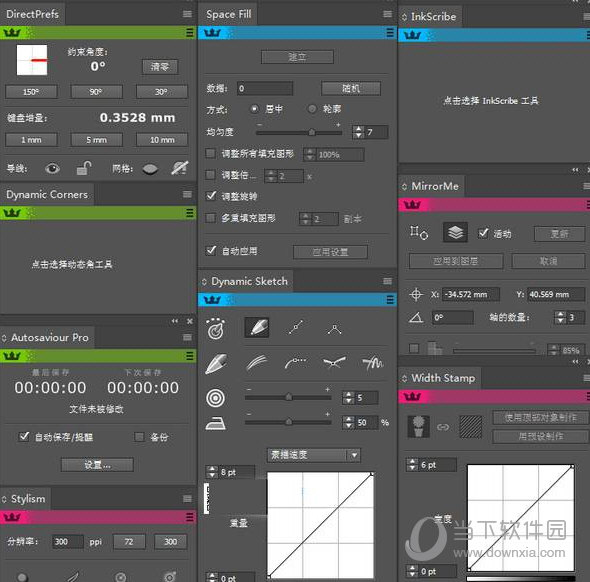Screen dimensions: 590x582
Task: Click the reset button beside the 0° angle
Action: (160, 67)
